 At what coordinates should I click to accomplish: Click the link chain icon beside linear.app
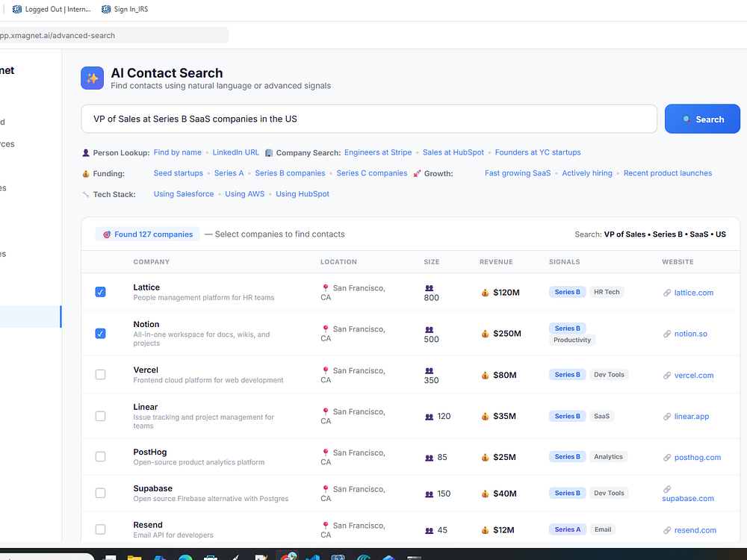tap(667, 417)
